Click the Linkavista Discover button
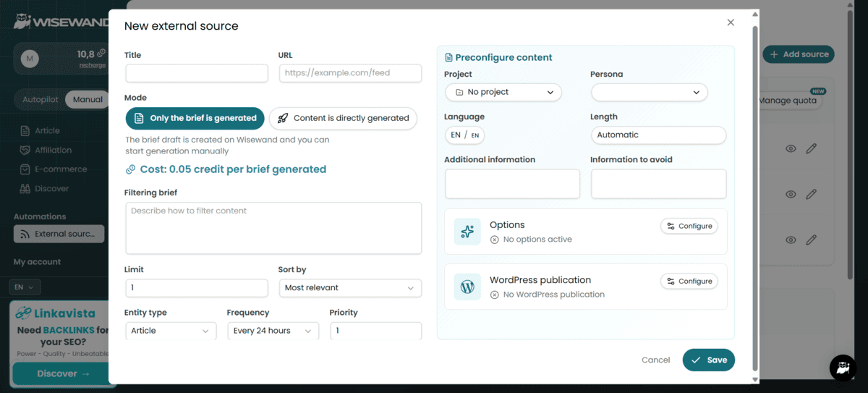This screenshot has height=393, width=868. [63, 373]
